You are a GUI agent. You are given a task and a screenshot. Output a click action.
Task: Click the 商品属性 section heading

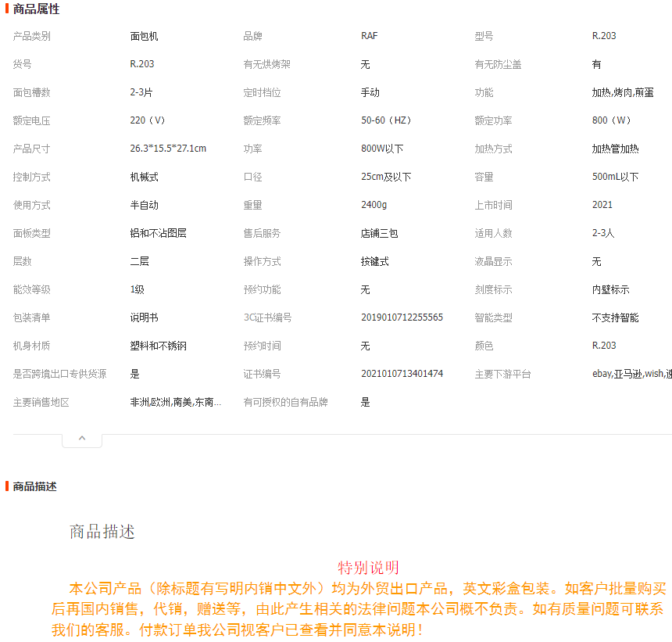coord(37,9)
